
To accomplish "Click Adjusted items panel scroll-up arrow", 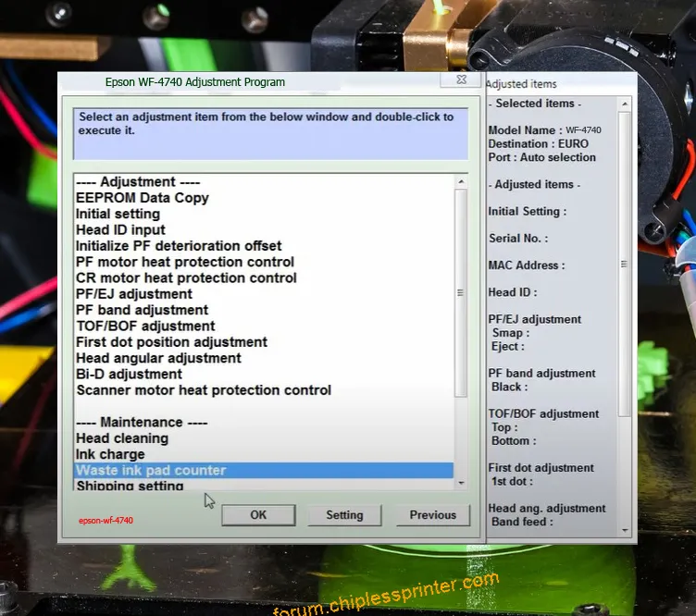I will coord(625,104).
